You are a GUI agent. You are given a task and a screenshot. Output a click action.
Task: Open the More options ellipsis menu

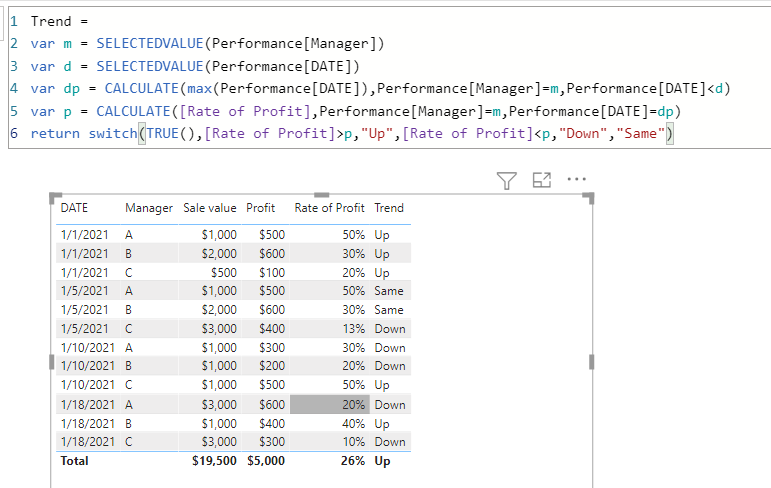576,179
